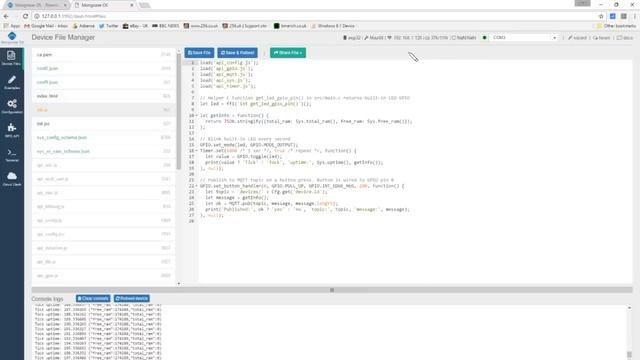The width and height of the screenshot is (640, 360).
Task: Open the Other bookmarks folder
Action: tap(616, 26)
